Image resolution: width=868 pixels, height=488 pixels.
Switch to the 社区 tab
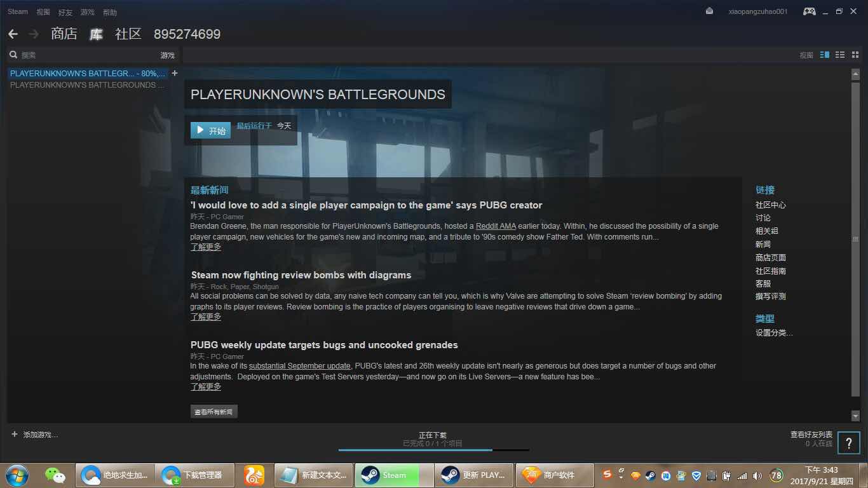point(128,34)
